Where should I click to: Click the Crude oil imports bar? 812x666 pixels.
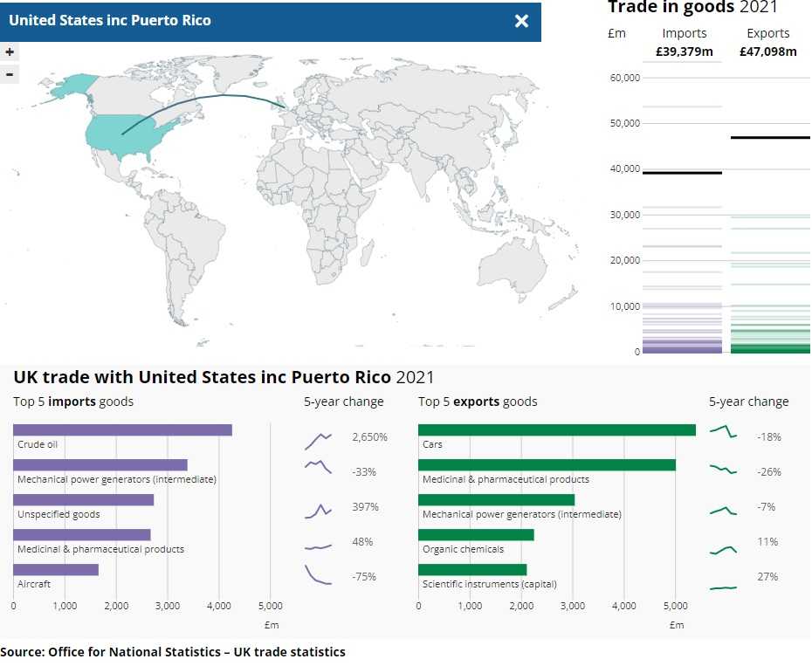coord(122,429)
